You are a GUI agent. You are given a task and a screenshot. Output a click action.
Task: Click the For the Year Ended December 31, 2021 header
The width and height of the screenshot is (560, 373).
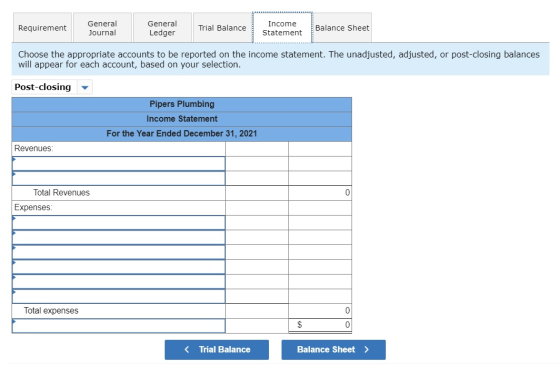[182, 134]
